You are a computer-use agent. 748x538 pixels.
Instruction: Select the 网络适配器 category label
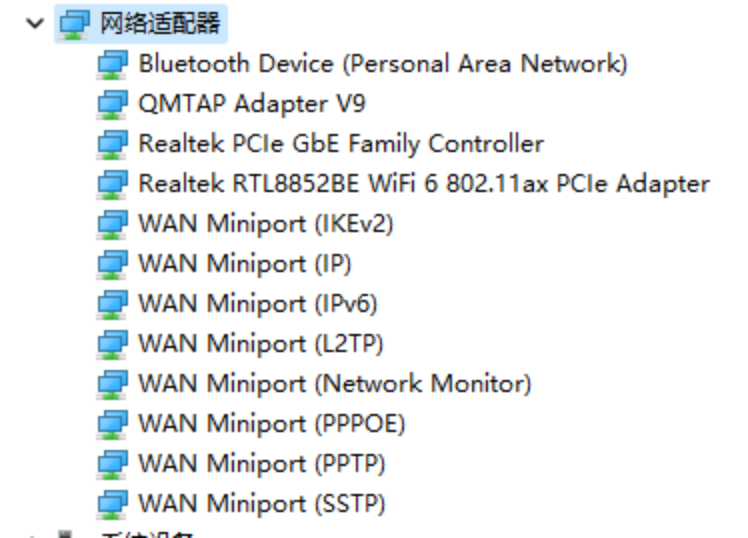(160, 23)
